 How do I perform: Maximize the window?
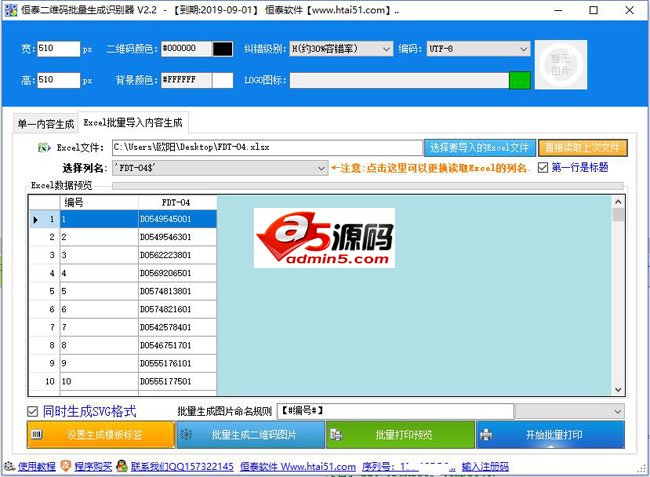click(593, 10)
